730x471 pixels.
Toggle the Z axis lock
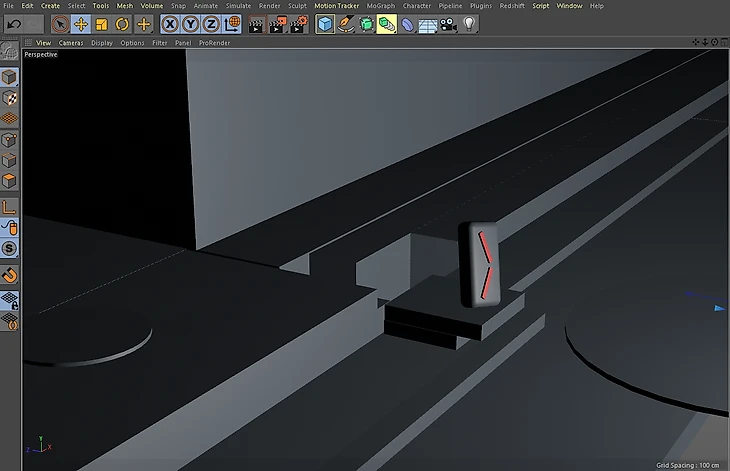point(211,23)
